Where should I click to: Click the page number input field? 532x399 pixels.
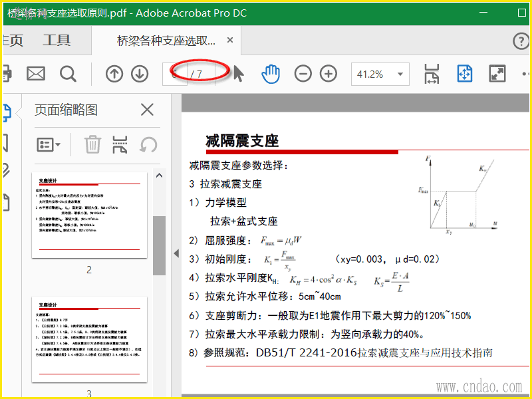[174, 74]
